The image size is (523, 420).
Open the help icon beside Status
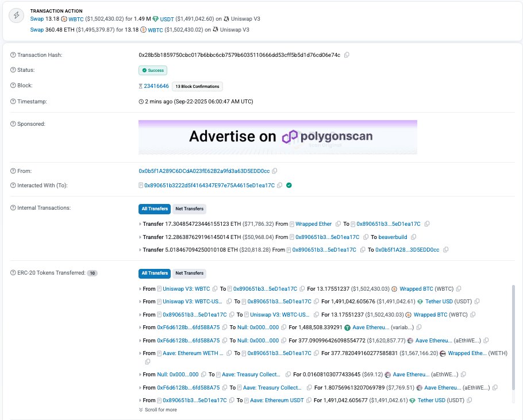click(x=13, y=70)
